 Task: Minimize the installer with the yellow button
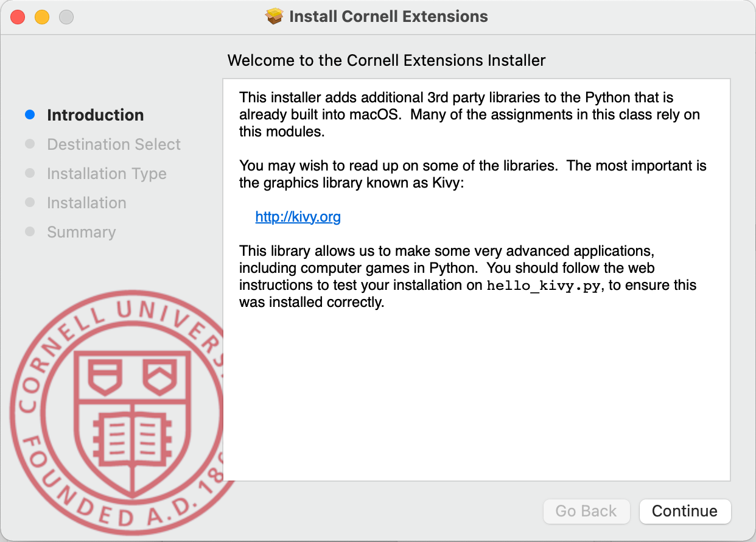(42, 17)
